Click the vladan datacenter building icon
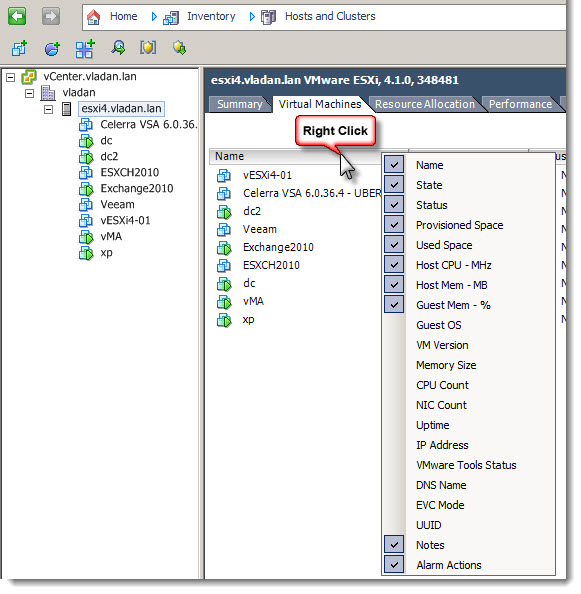Viewport: 581px width, 594px height. click(48, 93)
